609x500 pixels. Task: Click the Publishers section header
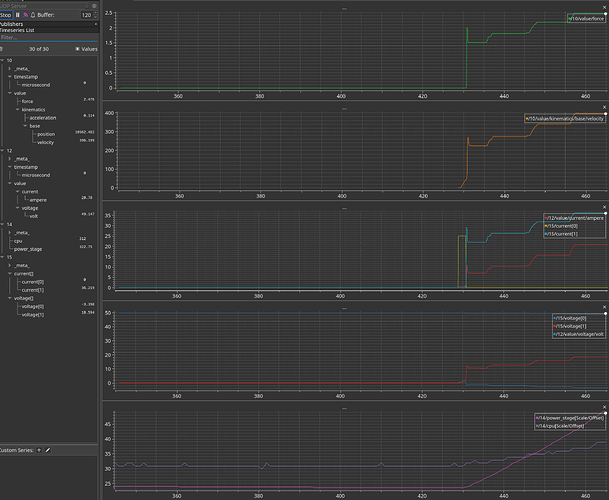(49, 24)
